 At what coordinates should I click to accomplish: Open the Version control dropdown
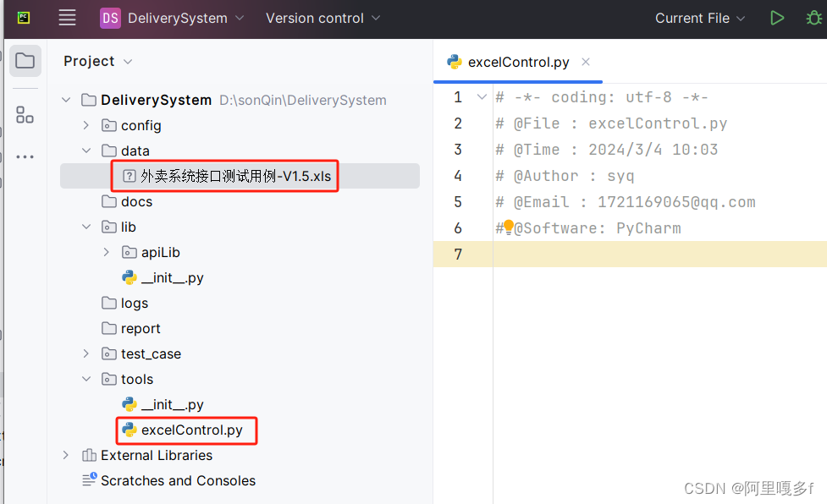(323, 17)
